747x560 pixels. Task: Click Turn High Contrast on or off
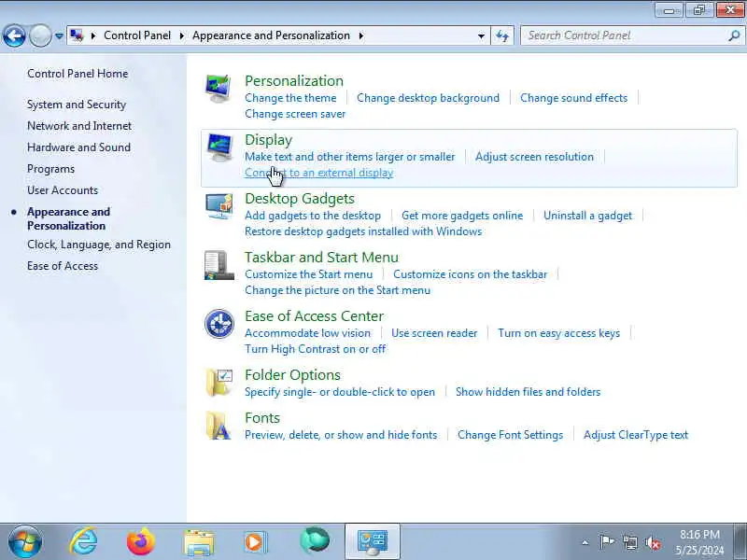315,349
